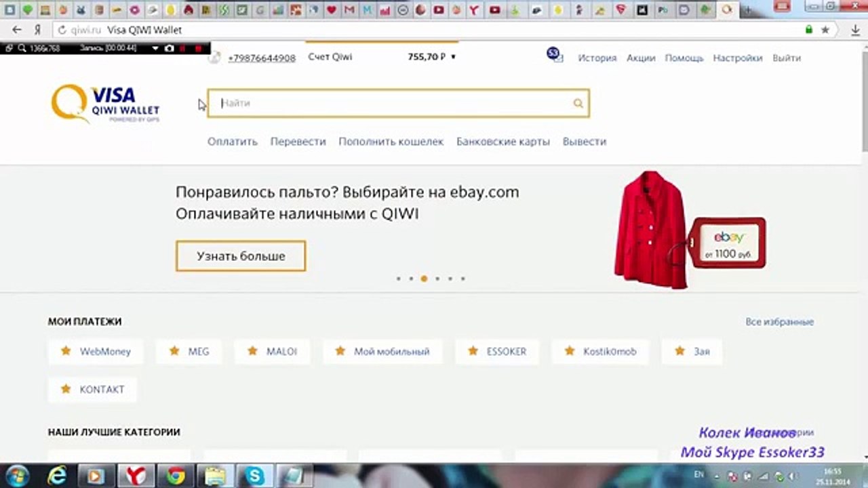Reload the qiwi.ru page

point(62,30)
